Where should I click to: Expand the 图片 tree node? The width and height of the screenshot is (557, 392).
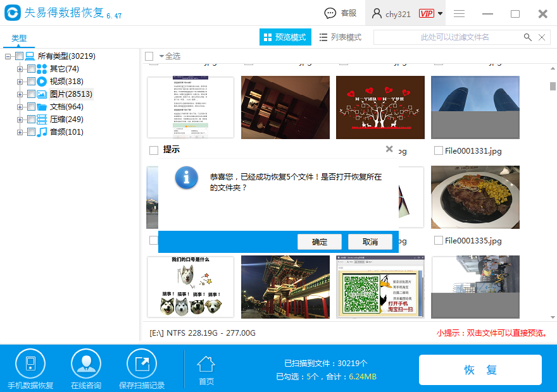pos(20,94)
